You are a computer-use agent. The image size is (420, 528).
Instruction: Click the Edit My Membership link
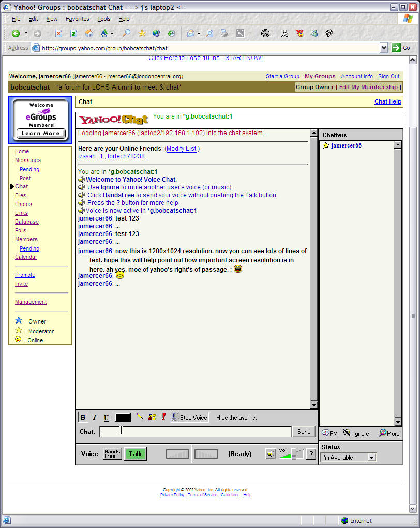368,87
